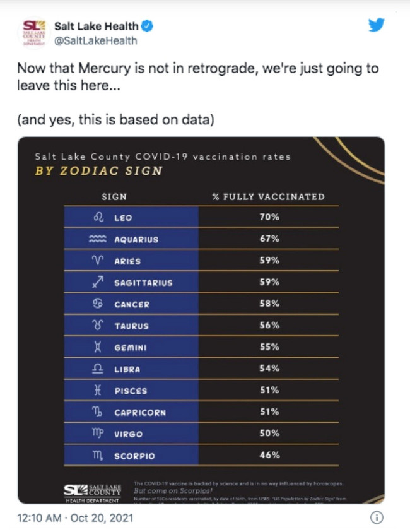Screen dimensions: 410x532
Task: Click the Gemini zodiac symbol
Action: point(97,347)
